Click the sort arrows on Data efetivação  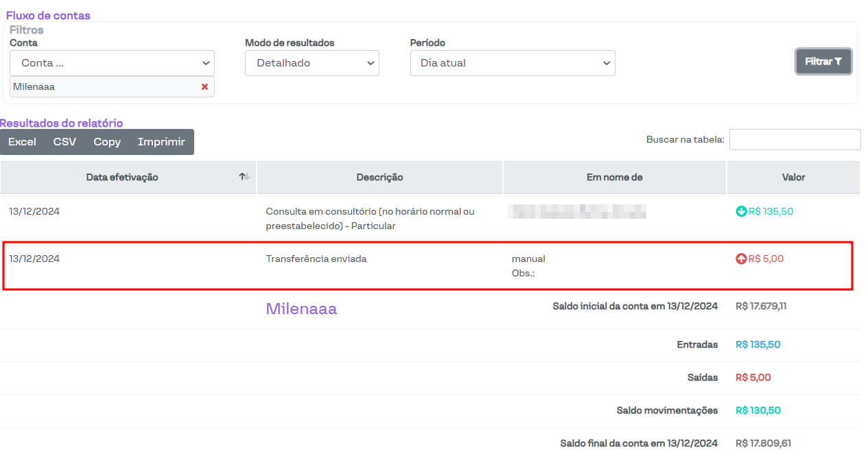tap(244, 177)
